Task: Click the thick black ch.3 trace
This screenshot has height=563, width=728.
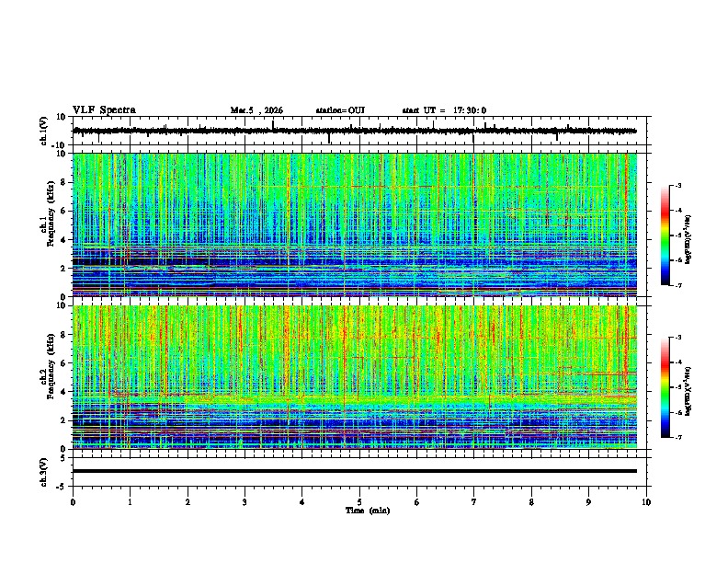Action: [355, 471]
